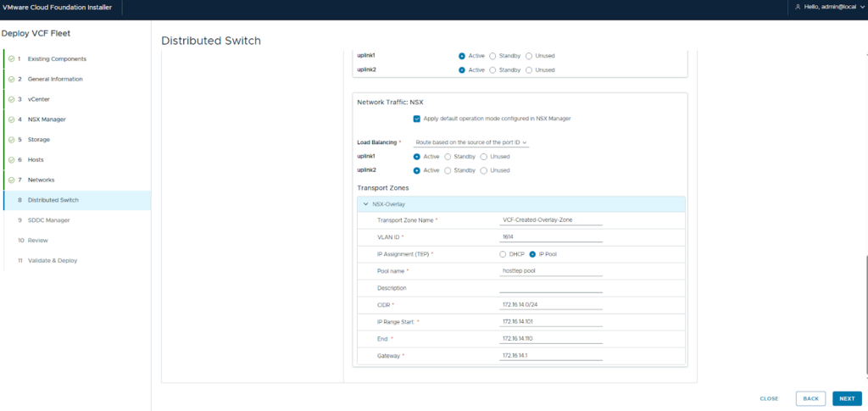
Task: Select step 8 Distributed Switch
Action: 76,200
